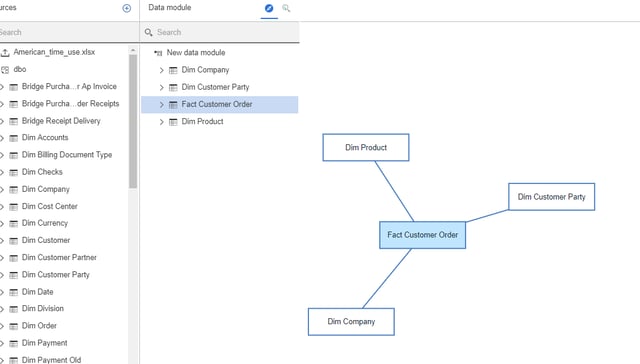Click table icon beside Dim Product in module tree
This screenshot has width=640, height=364.
[x=173, y=122]
